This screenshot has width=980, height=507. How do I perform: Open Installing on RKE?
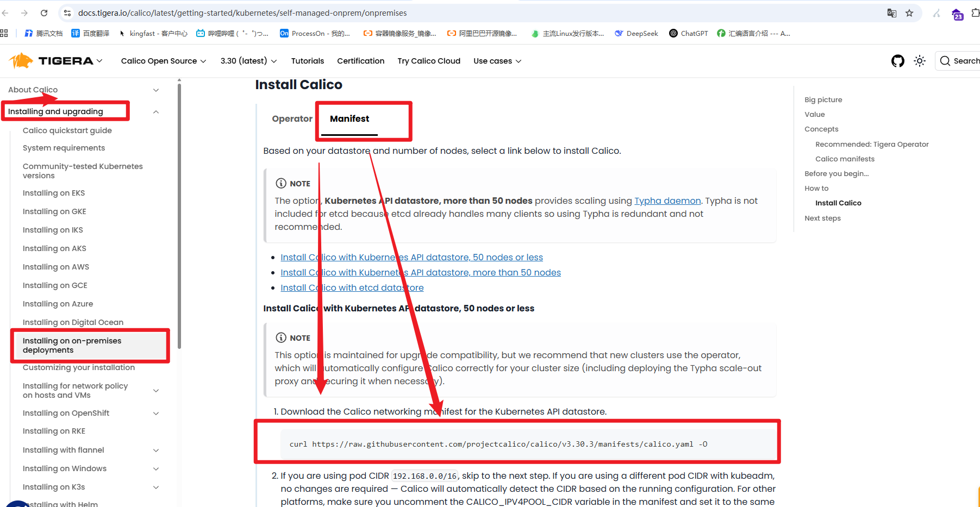click(x=54, y=431)
